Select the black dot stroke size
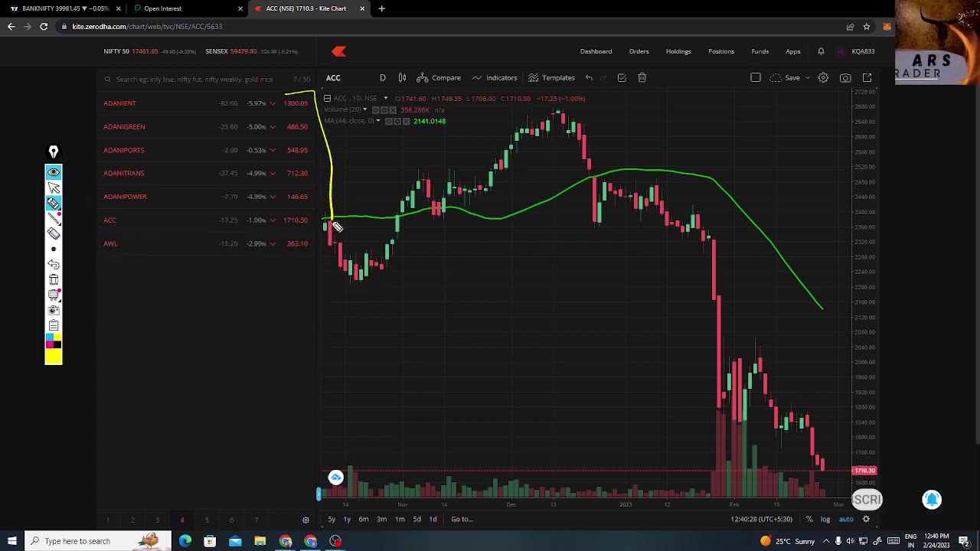Screen dimensions: 980x551 tap(54, 249)
